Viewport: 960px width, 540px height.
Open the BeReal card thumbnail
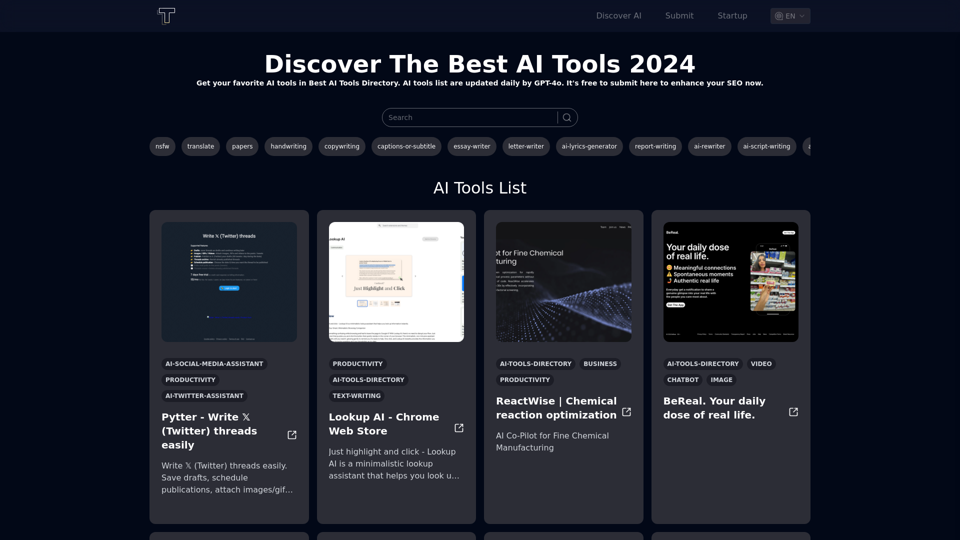[x=730, y=282]
